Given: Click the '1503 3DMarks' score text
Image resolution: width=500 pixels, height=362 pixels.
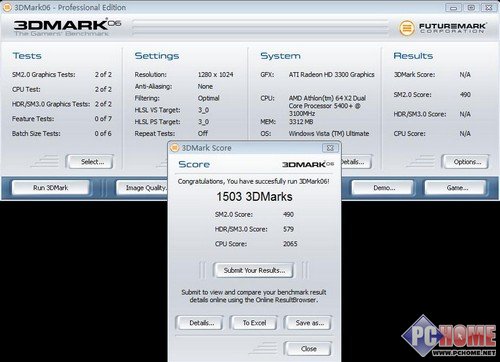Looking at the screenshot, I should 254,197.
